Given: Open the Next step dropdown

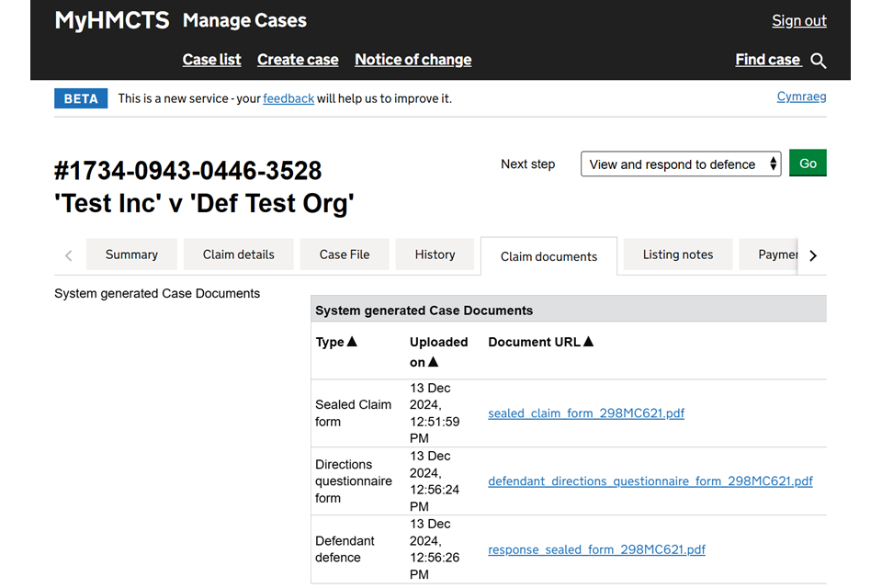Looking at the screenshot, I should (680, 164).
